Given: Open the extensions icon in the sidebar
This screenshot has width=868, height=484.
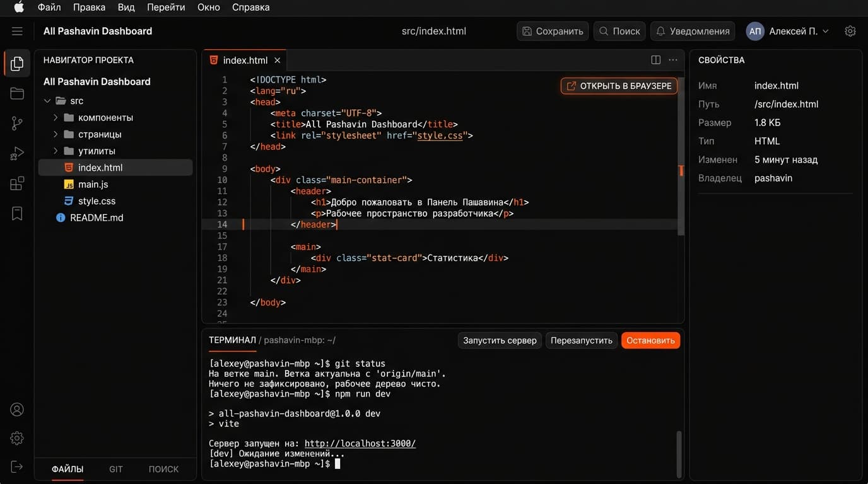Looking at the screenshot, I should [x=16, y=183].
